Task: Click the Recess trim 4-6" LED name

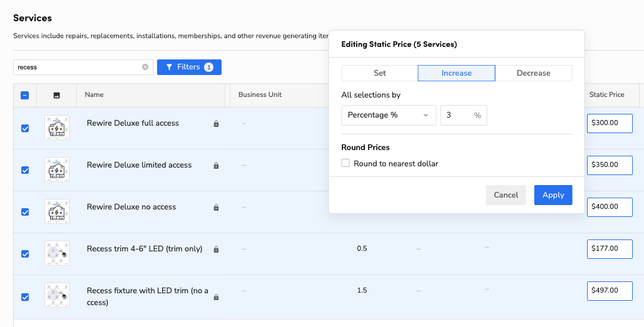Action: [145, 249]
